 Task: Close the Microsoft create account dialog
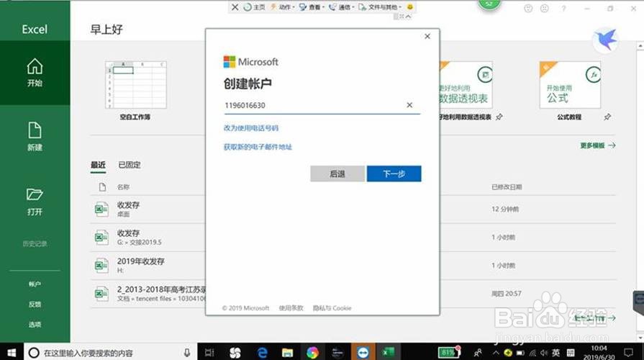pyautogui.click(x=427, y=37)
